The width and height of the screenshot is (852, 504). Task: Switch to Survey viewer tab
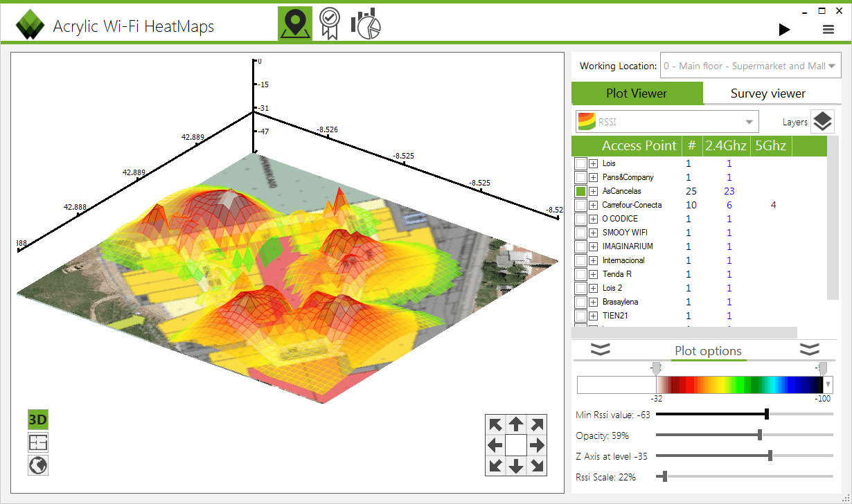(768, 93)
